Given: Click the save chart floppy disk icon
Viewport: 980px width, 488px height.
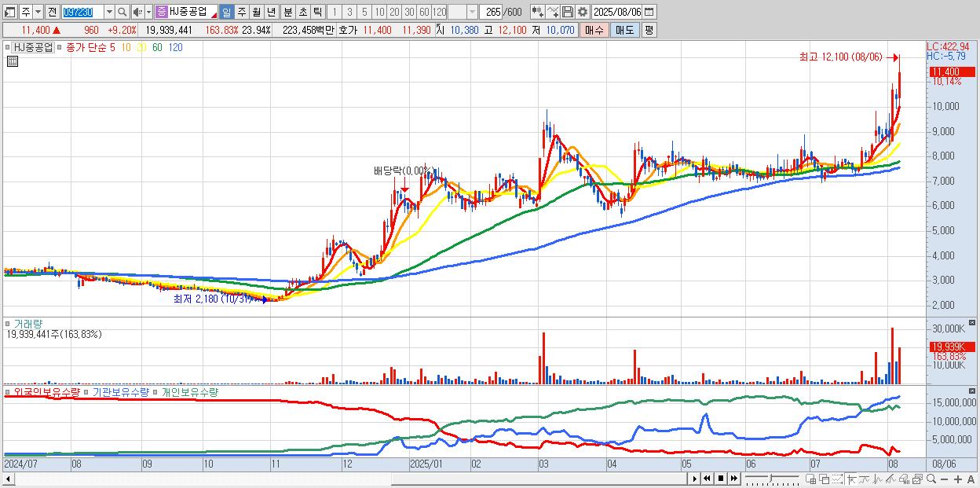Looking at the screenshot, I should (568, 12).
